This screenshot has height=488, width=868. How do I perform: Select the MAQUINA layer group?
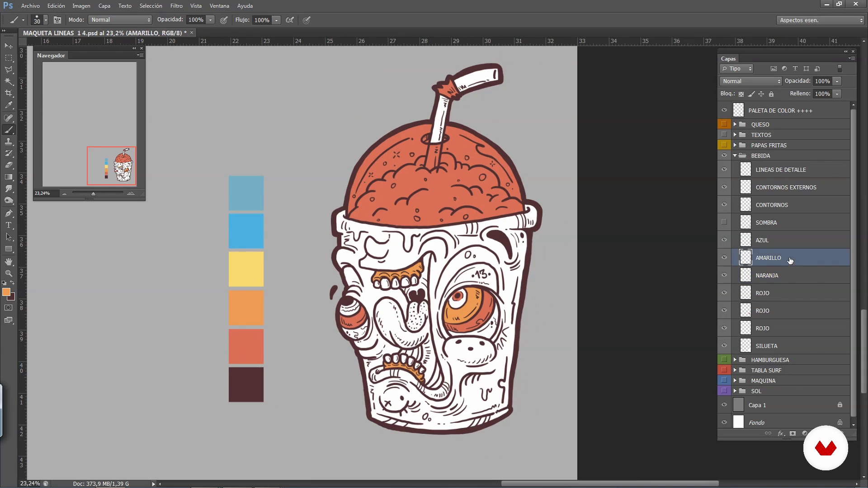tap(791, 380)
